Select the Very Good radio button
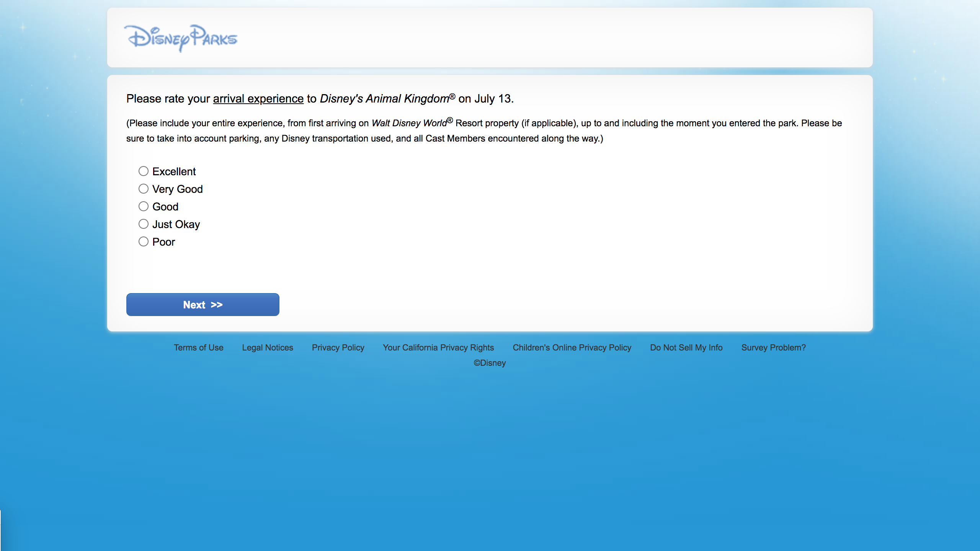 pos(144,189)
